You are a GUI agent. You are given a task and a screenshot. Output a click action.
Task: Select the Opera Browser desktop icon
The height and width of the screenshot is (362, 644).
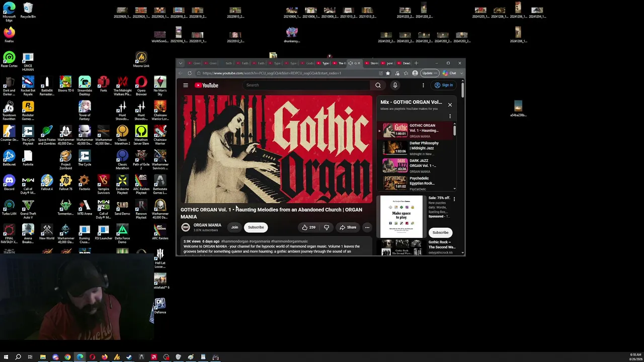[141, 86]
